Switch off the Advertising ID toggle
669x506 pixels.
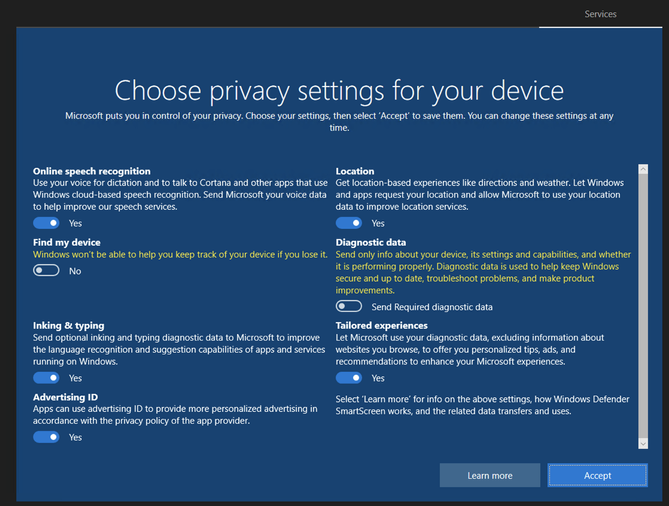(x=46, y=437)
